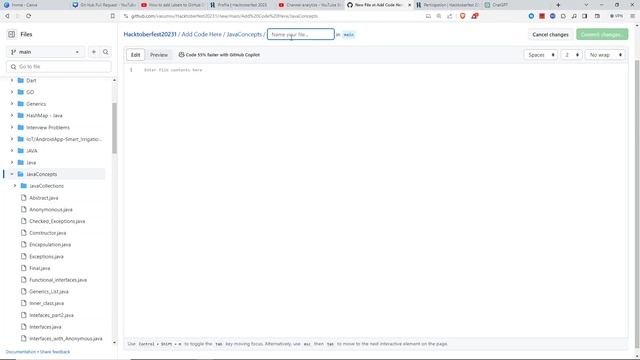
Task: Go to JavaConcepts breadcrumb link
Action: point(244,34)
